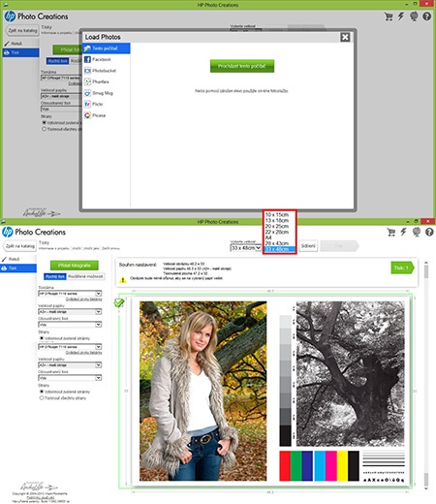Switch to the advanced options tab
Screen dimensions: 436x504
85,276
